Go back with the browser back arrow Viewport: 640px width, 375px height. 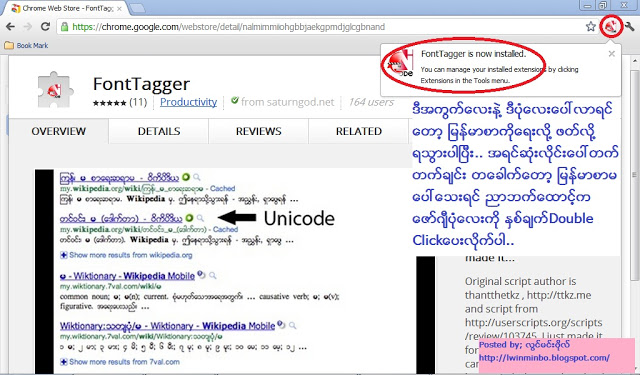coord(11,27)
